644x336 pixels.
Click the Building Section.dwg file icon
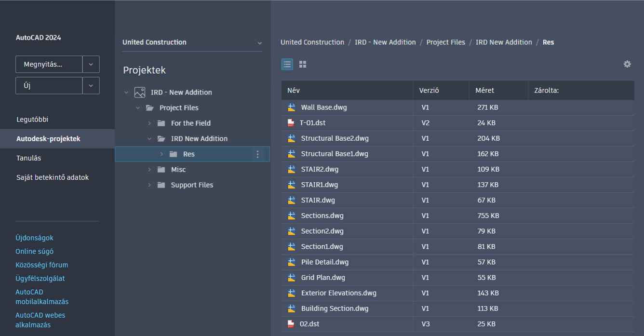pyautogui.click(x=292, y=308)
